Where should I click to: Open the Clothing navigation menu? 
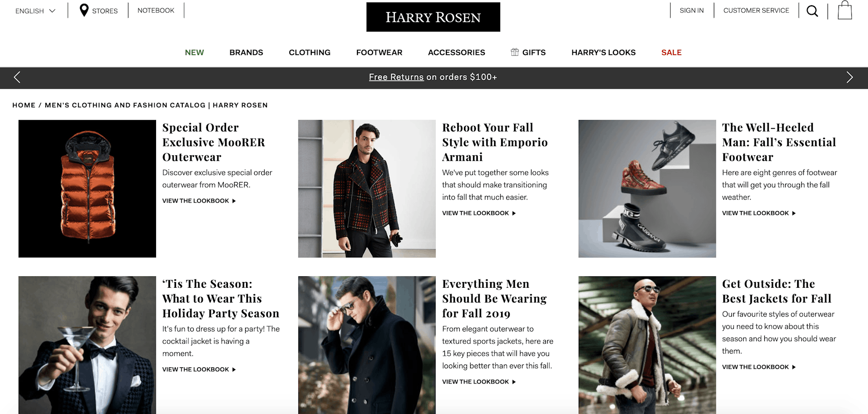(309, 52)
